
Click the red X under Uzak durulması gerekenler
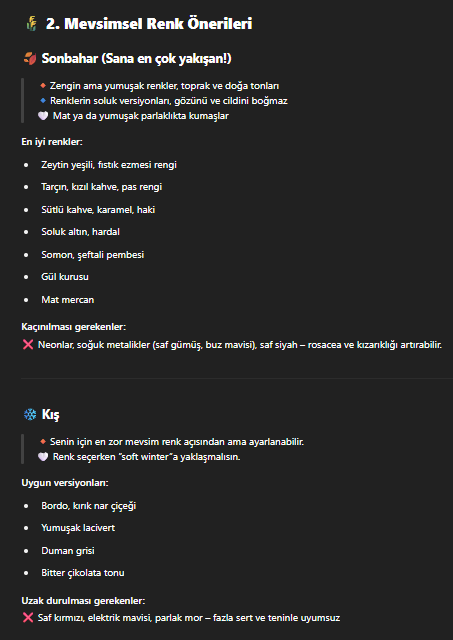click(28, 618)
